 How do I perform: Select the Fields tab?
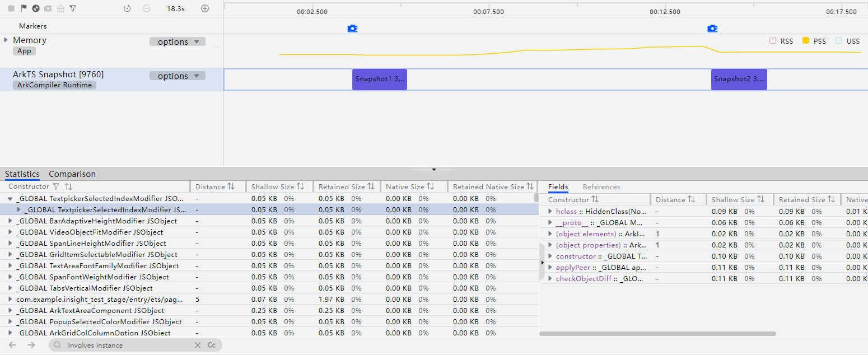click(x=558, y=187)
